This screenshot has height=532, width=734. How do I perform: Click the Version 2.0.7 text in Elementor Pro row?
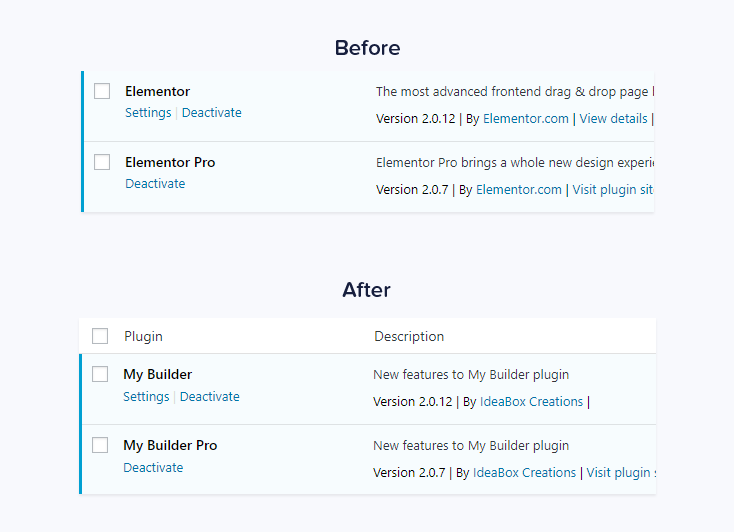[412, 190]
